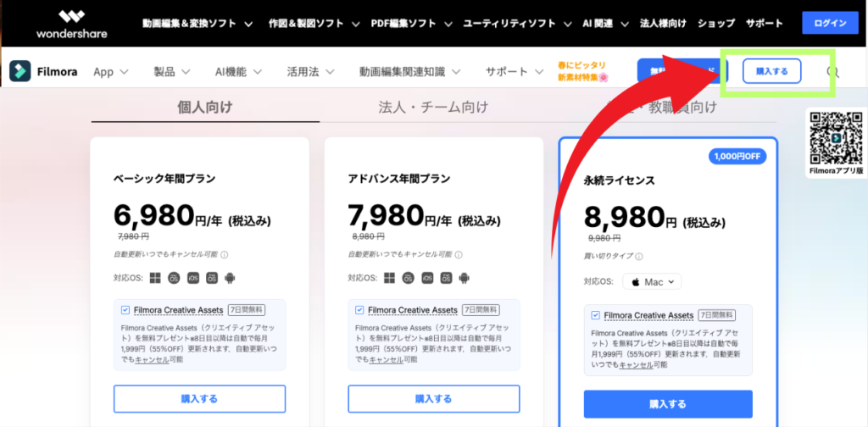Click the Filmora app QR code
The image size is (868, 427).
(x=836, y=138)
